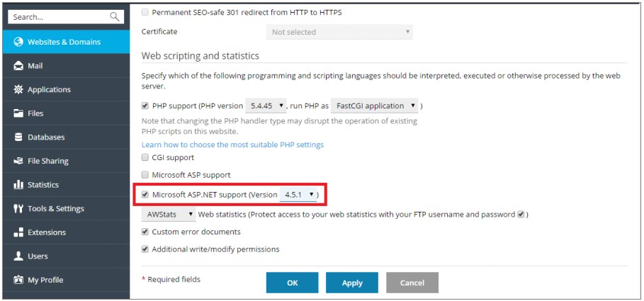Click the Apply button
The width and height of the screenshot is (644, 301).
(352, 283)
